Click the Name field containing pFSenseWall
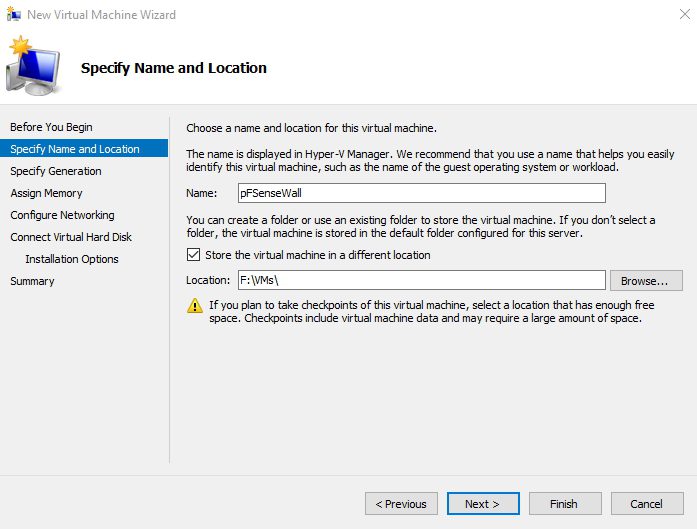Viewport: 697px width, 529px height. (420, 193)
